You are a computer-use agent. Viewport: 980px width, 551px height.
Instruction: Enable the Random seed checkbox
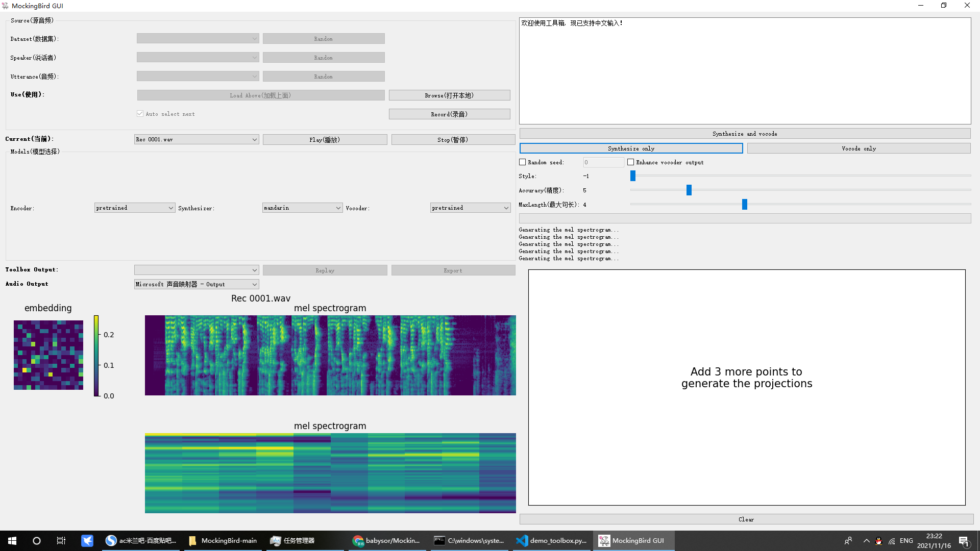[x=523, y=162]
